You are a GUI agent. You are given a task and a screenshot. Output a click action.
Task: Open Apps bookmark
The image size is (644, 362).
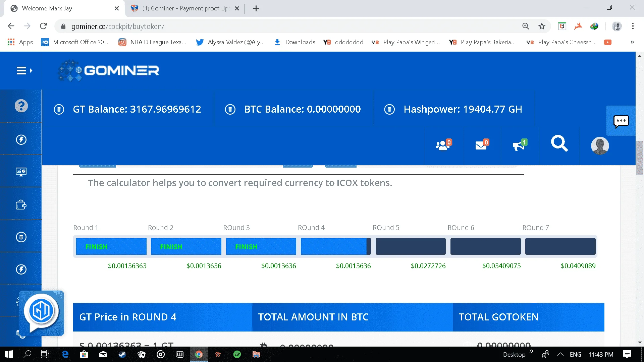click(x=20, y=42)
